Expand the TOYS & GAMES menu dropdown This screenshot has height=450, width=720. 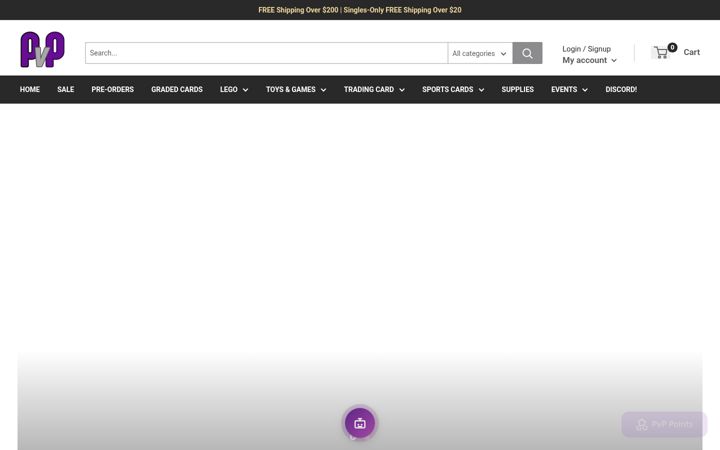coord(296,90)
